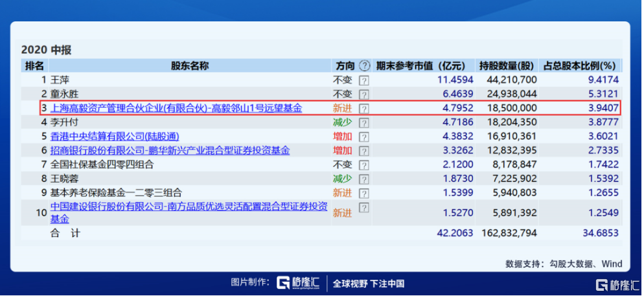
Task: Click the 方向 column header
Action: point(345,65)
